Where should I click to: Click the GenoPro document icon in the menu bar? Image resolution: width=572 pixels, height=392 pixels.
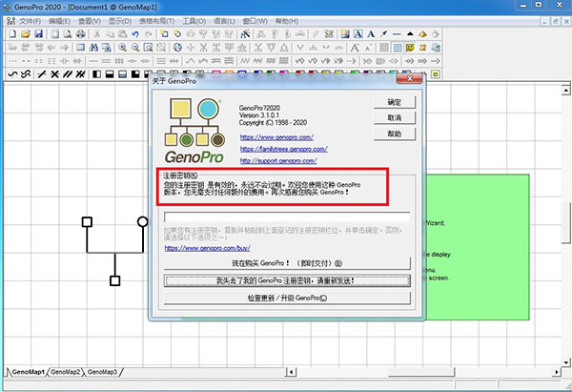tap(10, 21)
